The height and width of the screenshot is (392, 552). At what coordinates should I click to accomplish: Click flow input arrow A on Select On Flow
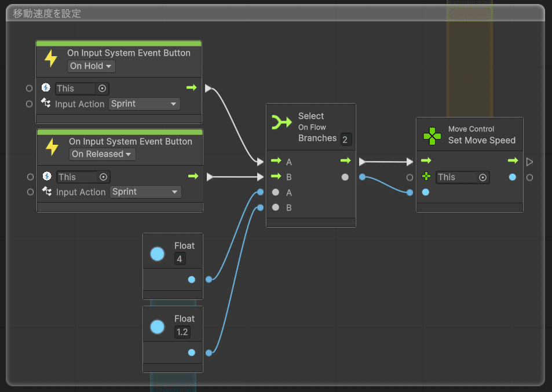point(276,161)
